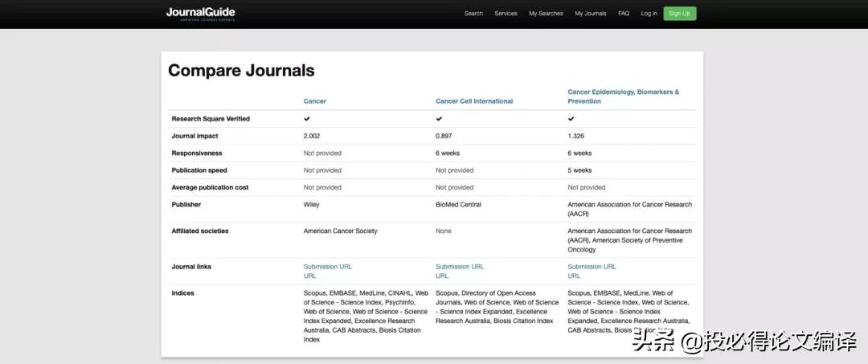Click Submission URL for Cancer Epidemiology journal
Viewport: 868px width, 364px height.
(x=592, y=267)
